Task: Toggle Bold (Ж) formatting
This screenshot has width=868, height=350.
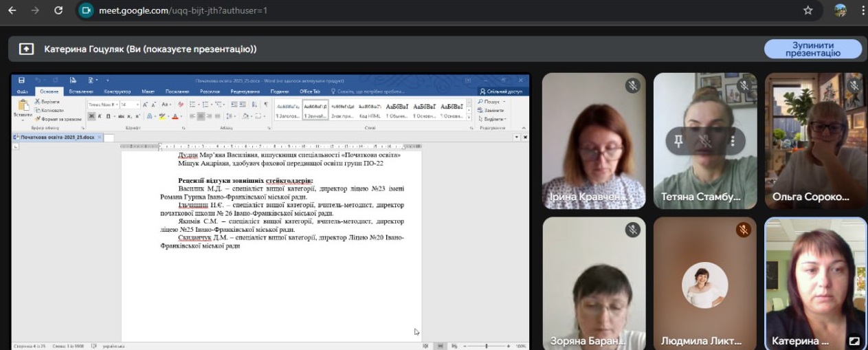Action: tap(91, 116)
